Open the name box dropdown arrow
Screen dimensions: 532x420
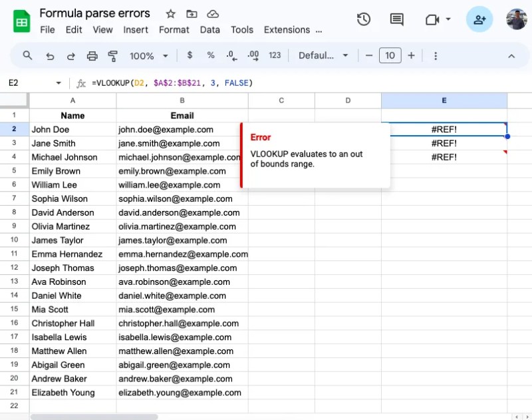tap(59, 83)
